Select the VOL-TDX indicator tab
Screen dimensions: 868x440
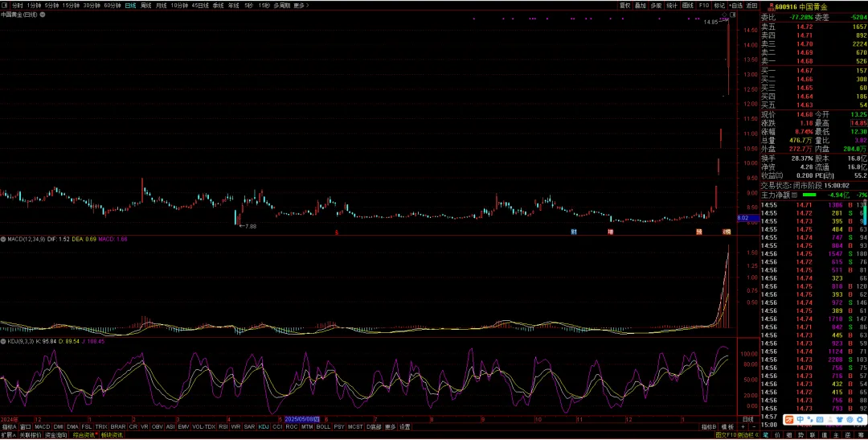pyautogui.click(x=203, y=427)
